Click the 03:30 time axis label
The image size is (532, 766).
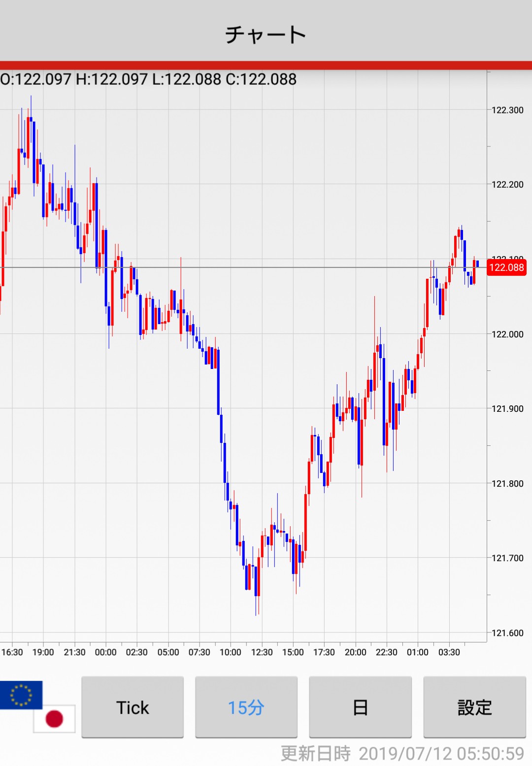click(x=449, y=652)
